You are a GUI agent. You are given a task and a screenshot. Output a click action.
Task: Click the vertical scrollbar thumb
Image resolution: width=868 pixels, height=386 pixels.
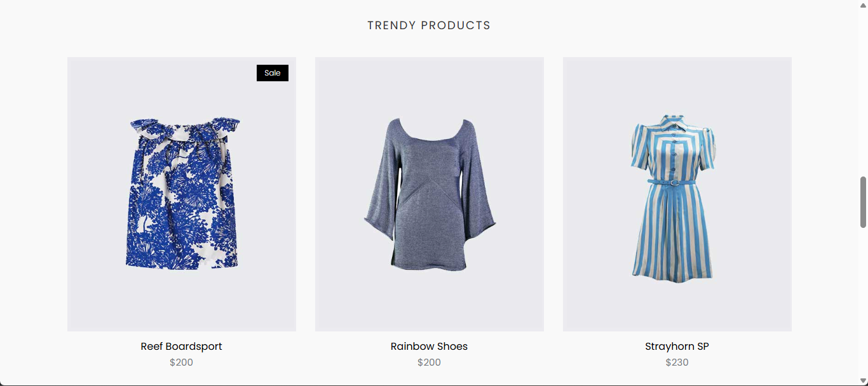(863, 202)
